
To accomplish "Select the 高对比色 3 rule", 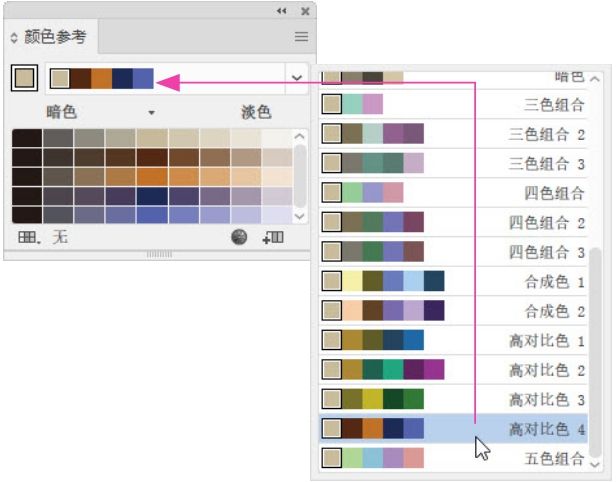I will point(453,399).
